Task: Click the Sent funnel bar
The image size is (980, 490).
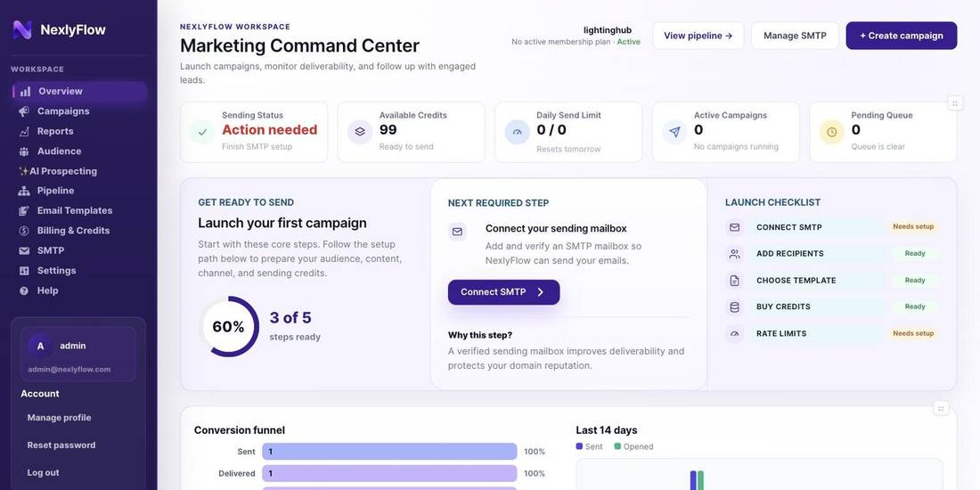Action: 389,452
